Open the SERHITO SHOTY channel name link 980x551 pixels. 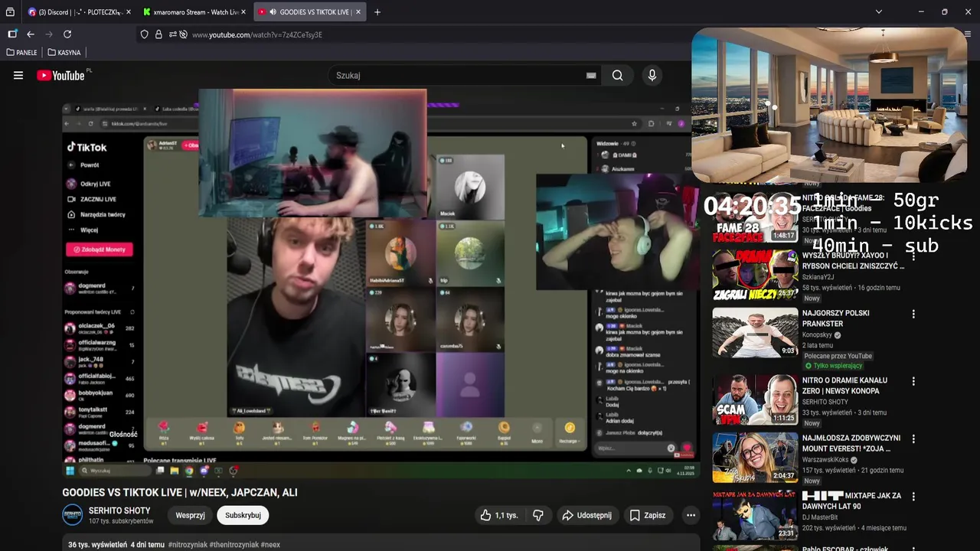pyautogui.click(x=119, y=510)
